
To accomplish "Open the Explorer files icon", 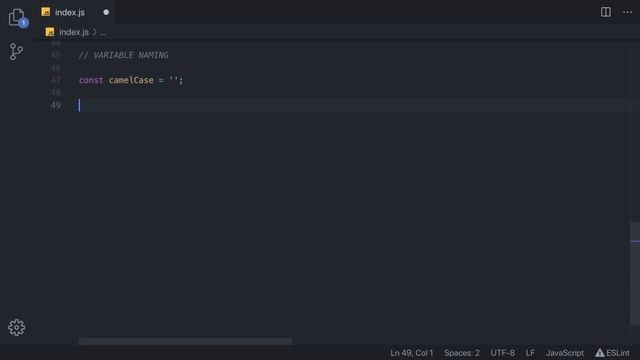I will pyautogui.click(x=17, y=17).
